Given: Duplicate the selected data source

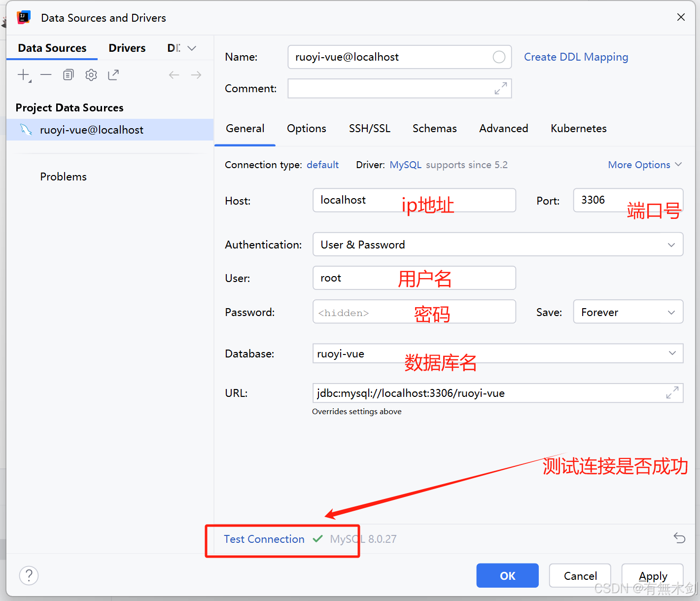Looking at the screenshot, I should (x=69, y=75).
